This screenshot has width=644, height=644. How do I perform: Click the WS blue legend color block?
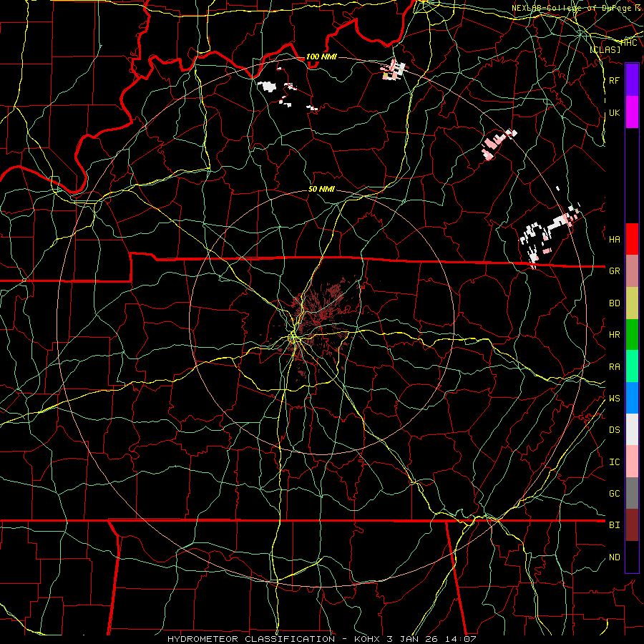pos(632,398)
